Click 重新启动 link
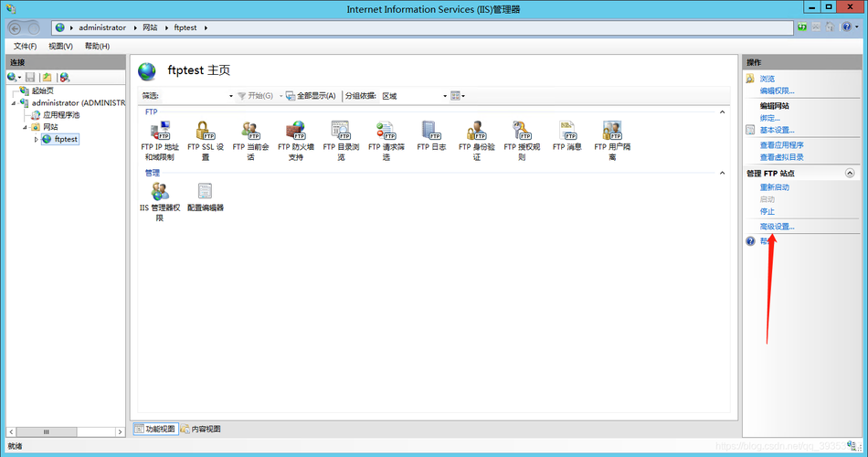Image resolution: width=868 pixels, height=457 pixels. pyautogui.click(x=775, y=187)
